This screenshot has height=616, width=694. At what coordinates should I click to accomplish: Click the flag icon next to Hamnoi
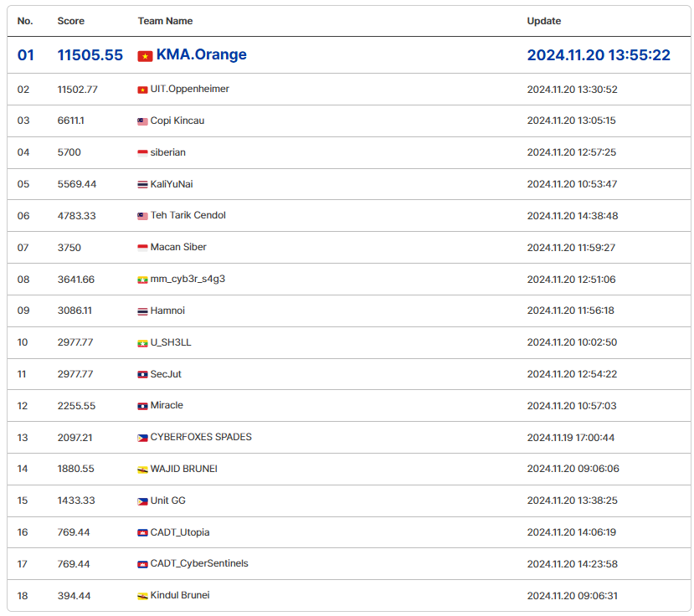[142, 311]
